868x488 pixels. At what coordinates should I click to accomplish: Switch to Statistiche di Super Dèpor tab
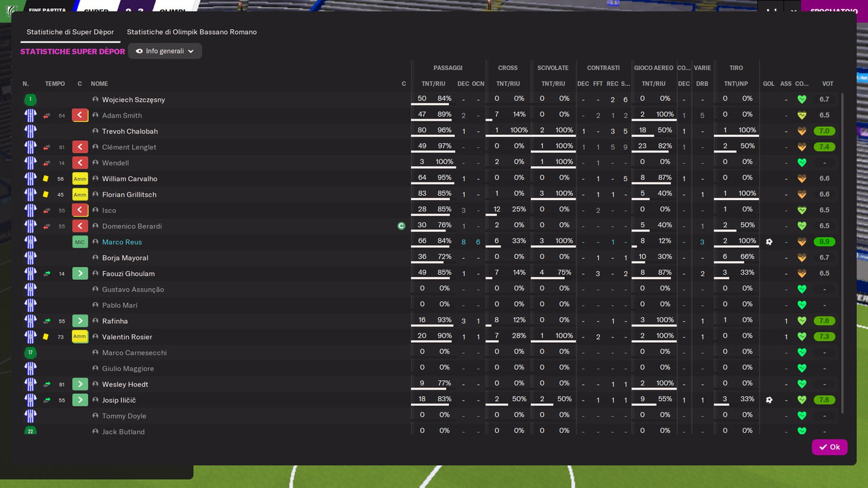click(x=70, y=32)
